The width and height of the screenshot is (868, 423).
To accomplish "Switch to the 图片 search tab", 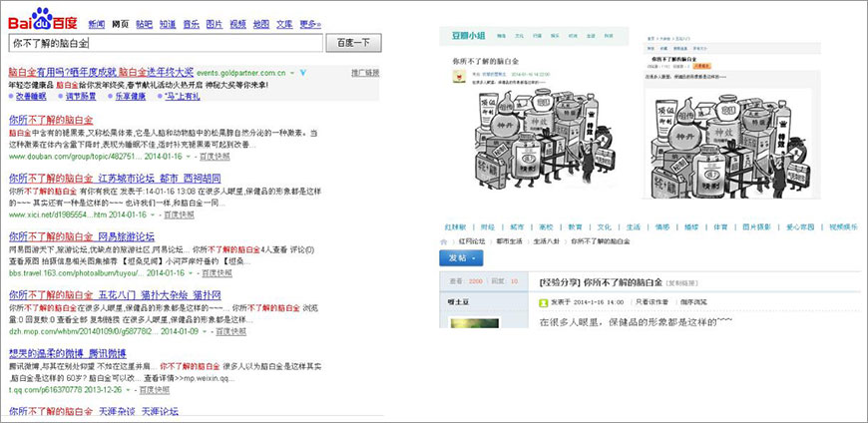I will 215,23.
